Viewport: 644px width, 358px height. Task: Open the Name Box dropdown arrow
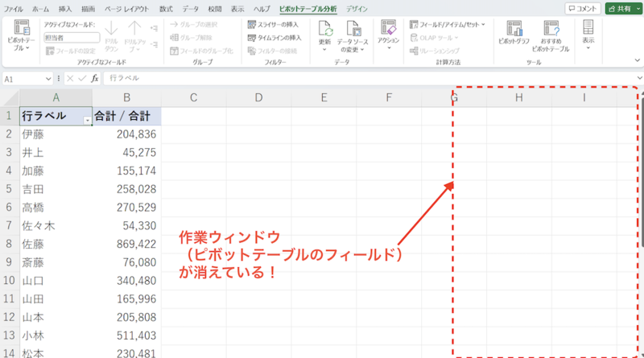(48, 79)
